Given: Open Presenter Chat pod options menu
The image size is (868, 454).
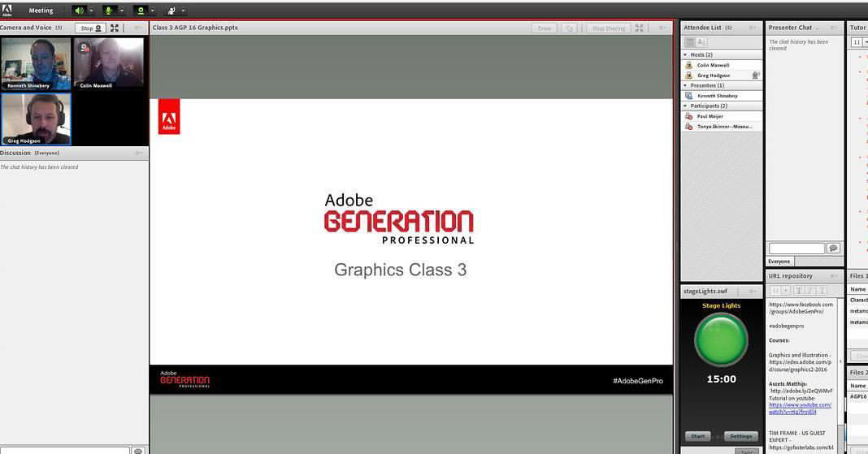Looking at the screenshot, I should [834, 28].
